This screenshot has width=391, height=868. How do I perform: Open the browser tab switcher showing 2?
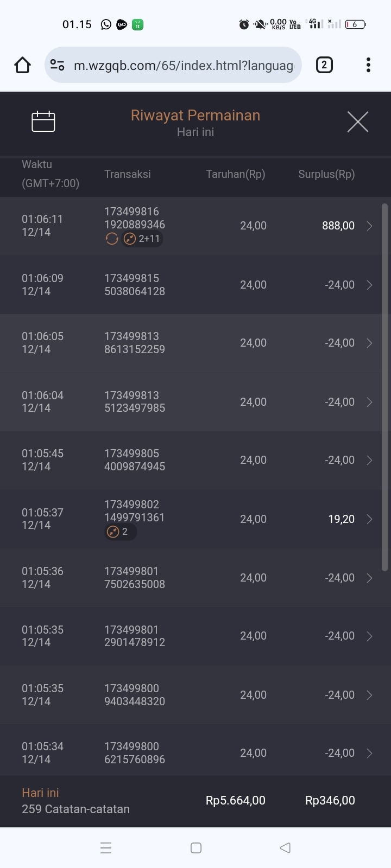[x=324, y=65]
